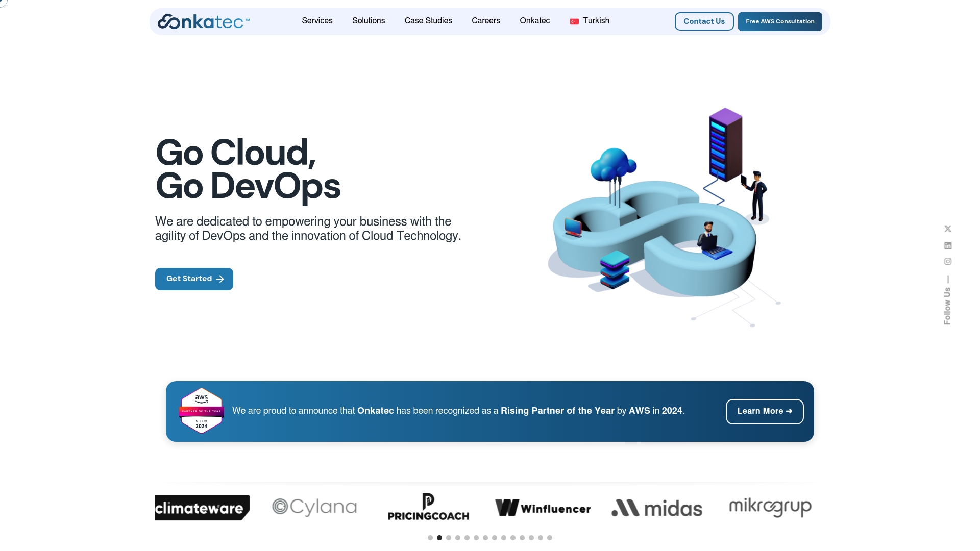This screenshot has height=551, width=980.
Task: Select the first carousel dot
Action: click(430, 538)
